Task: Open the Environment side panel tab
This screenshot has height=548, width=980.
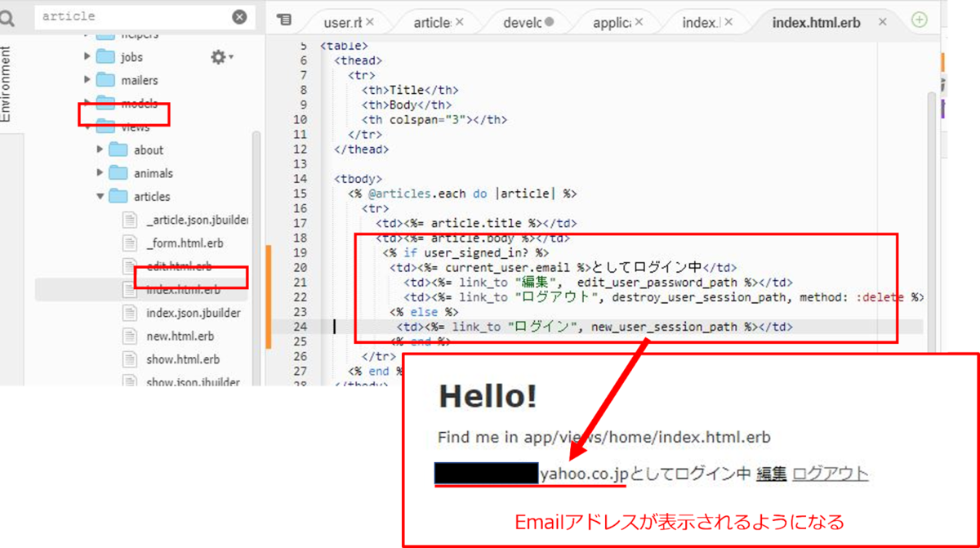Action: (7, 84)
